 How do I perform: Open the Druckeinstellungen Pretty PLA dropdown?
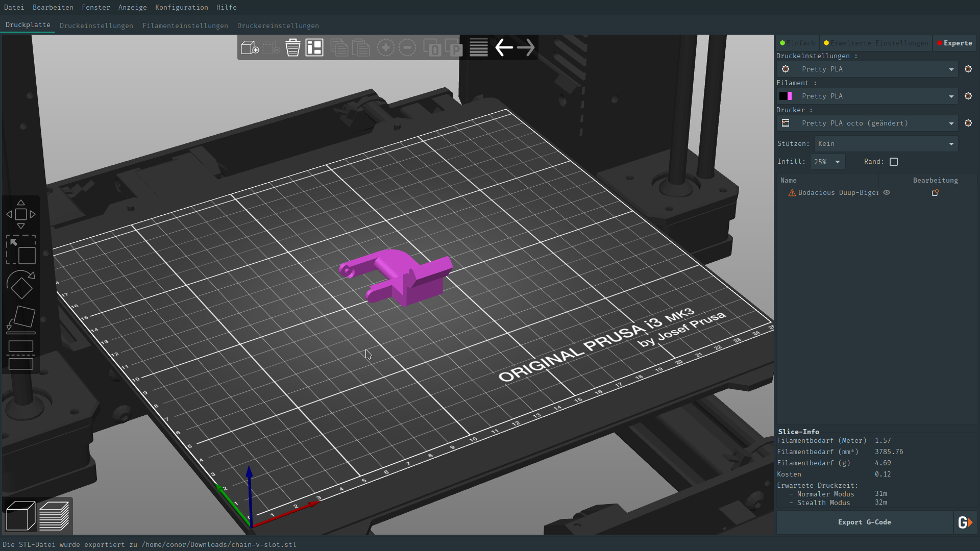[x=867, y=69]
